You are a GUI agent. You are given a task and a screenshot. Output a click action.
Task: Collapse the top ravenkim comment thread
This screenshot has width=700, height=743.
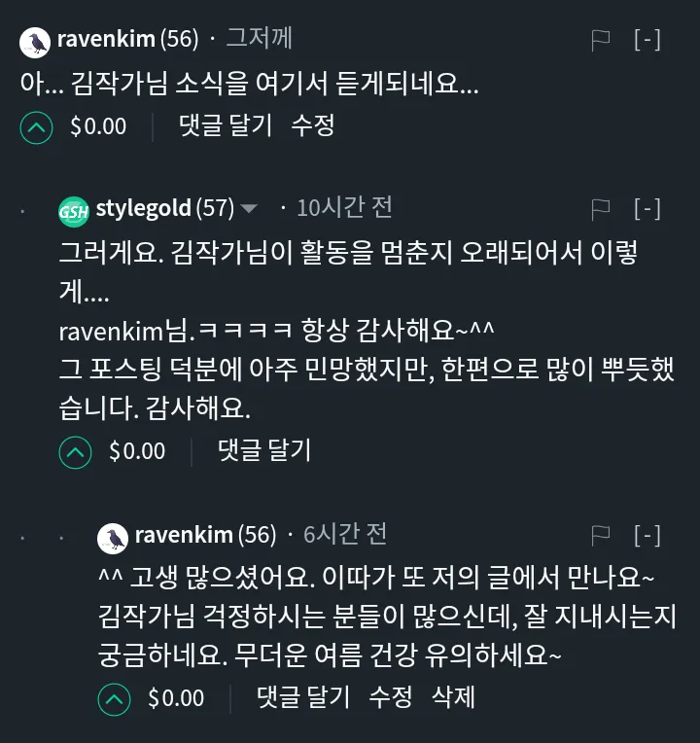(647, 40)
